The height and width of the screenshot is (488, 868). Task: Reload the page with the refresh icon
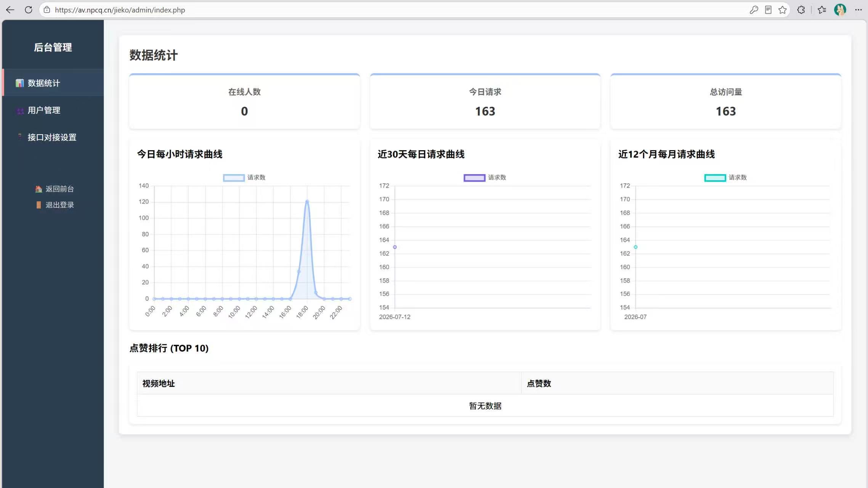click(29, 10)
